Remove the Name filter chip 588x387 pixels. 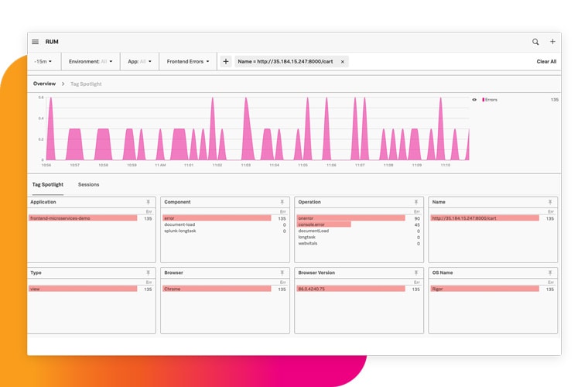[343, 61]
